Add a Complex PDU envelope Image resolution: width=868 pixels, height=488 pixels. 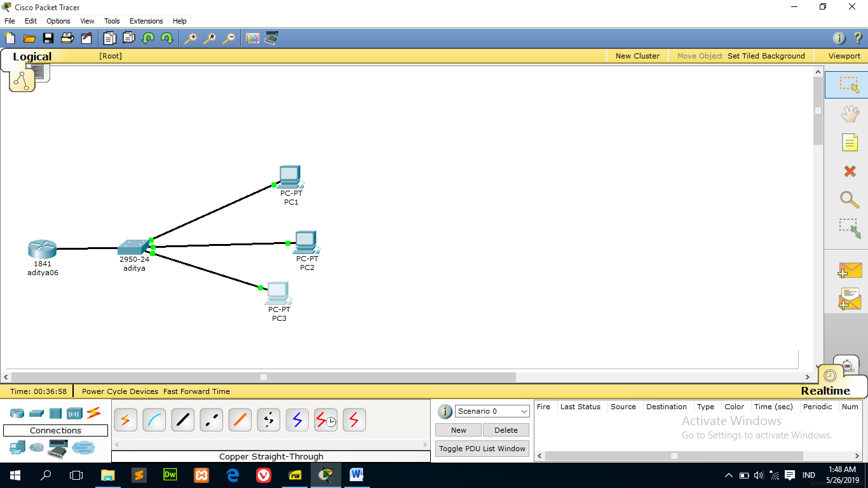850,299
